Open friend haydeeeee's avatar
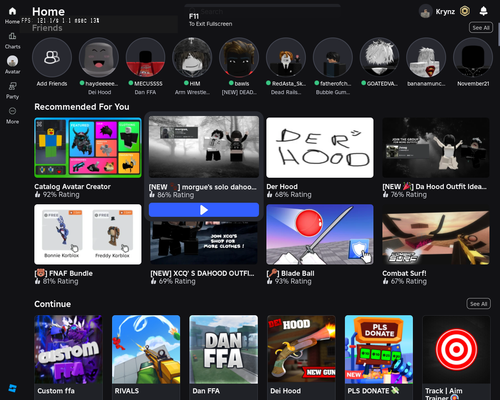 click(x=99, y=57)
